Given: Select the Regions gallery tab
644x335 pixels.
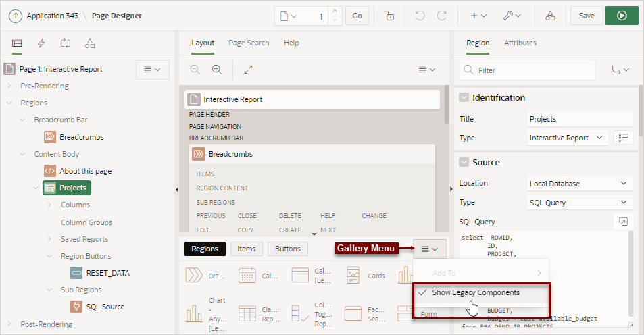Looking at the screenshot, I should point(205,249).
